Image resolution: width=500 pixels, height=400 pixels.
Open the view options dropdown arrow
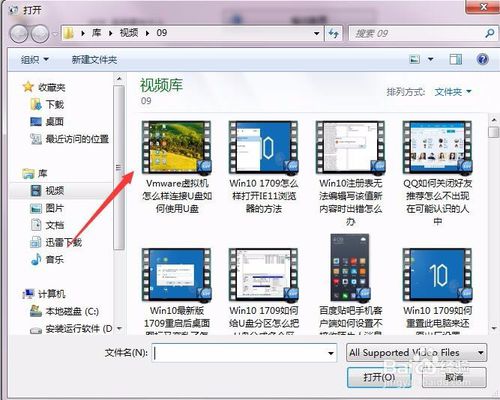[x=430, y=60]
